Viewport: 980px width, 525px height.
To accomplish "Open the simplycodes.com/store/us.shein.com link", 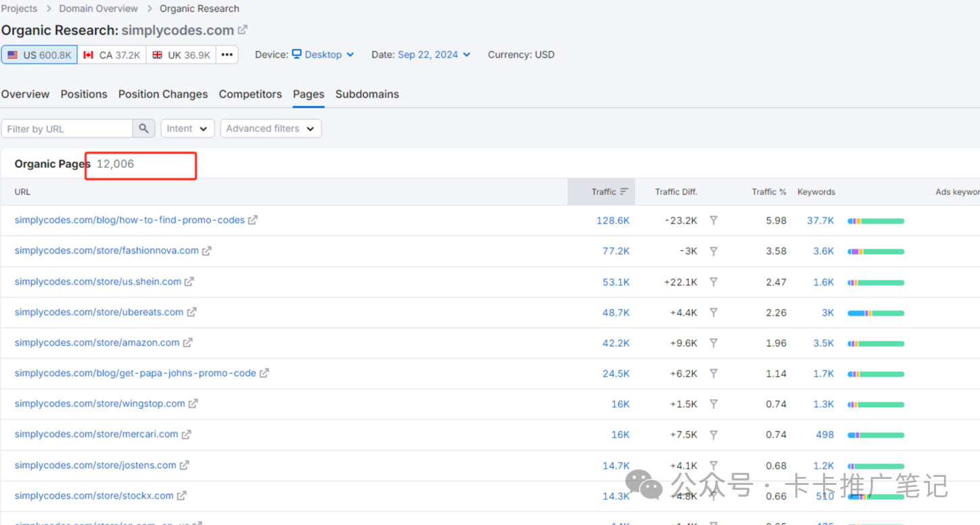I will [x=97, y=281].
